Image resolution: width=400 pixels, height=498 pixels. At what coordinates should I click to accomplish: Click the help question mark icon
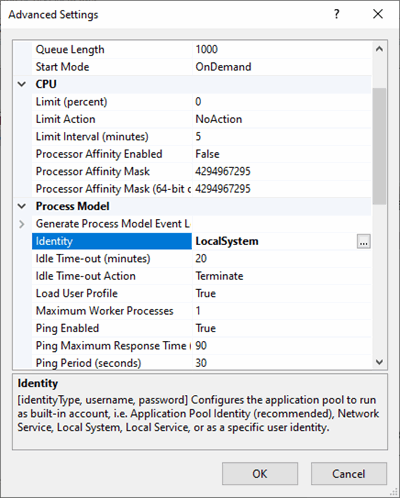point(337,14)
